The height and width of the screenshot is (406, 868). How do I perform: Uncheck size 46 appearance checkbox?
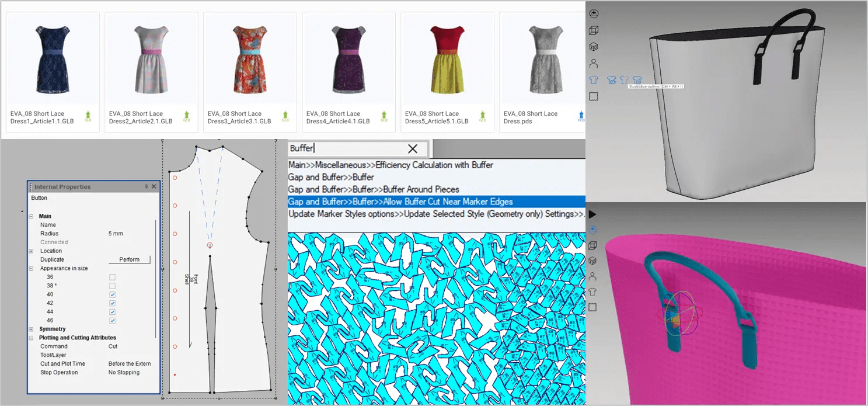[112, 321]
